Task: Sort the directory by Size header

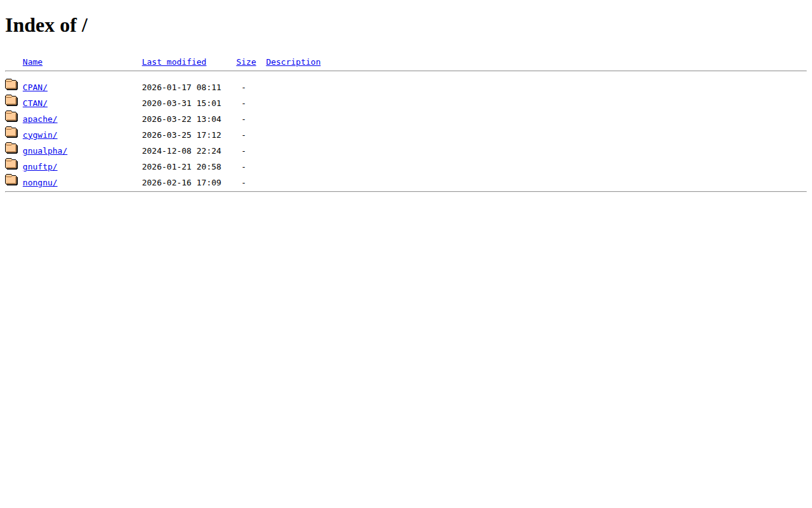Action: click(246, 62)
